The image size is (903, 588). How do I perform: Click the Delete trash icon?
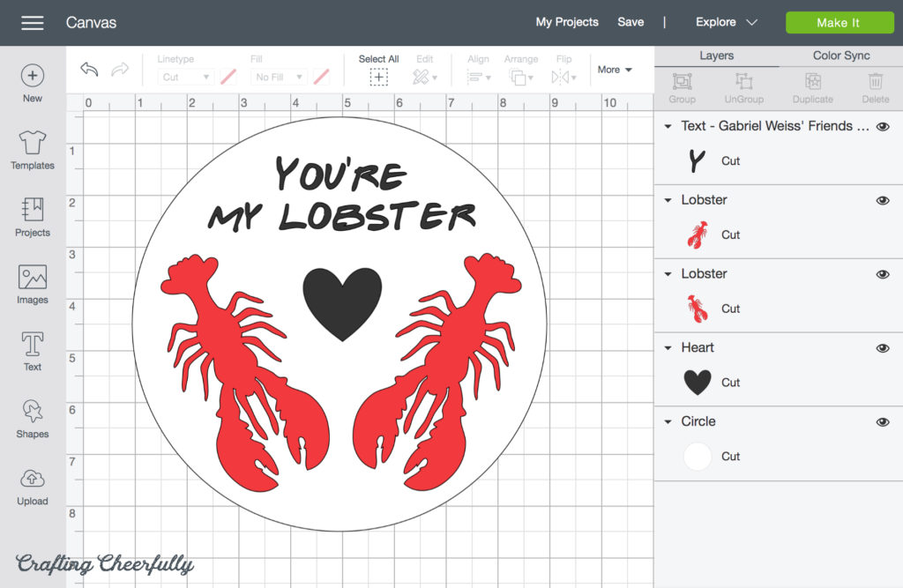pos(876,81)
